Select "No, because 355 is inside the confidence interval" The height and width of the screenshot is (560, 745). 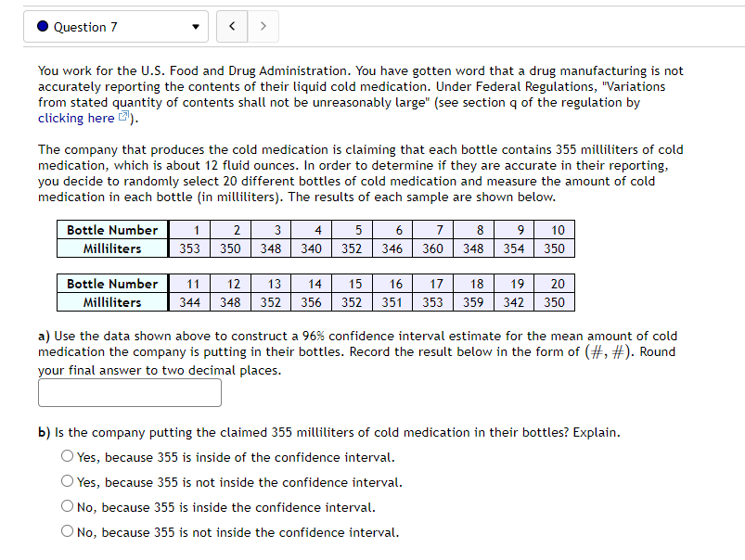tap(67, 505)
